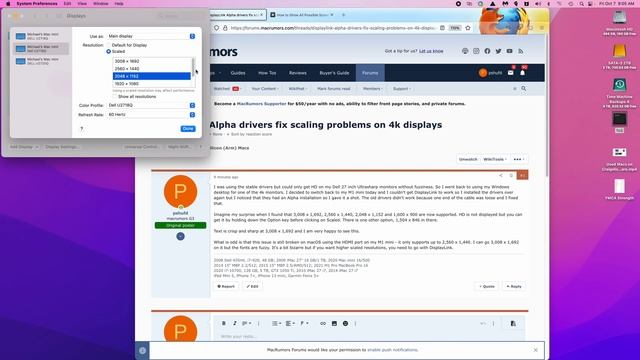Open Spotlight search in the menu bar

[x=581, y=4]
